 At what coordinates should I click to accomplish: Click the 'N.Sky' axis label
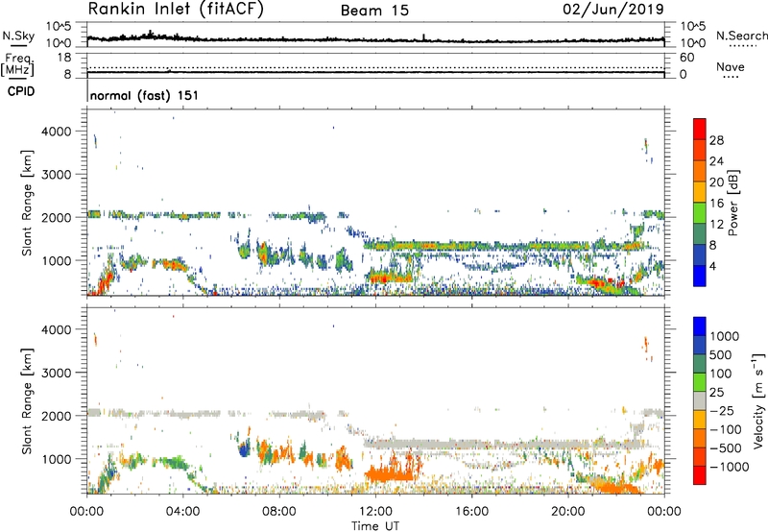18,36
